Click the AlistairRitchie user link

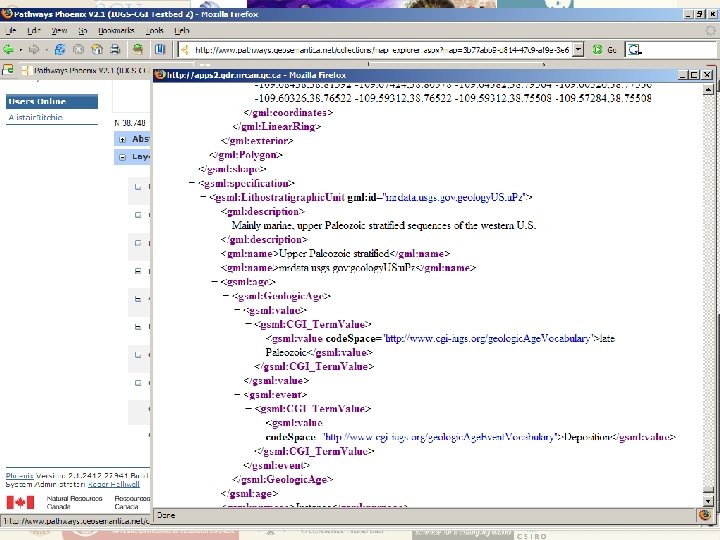point(35,117)
